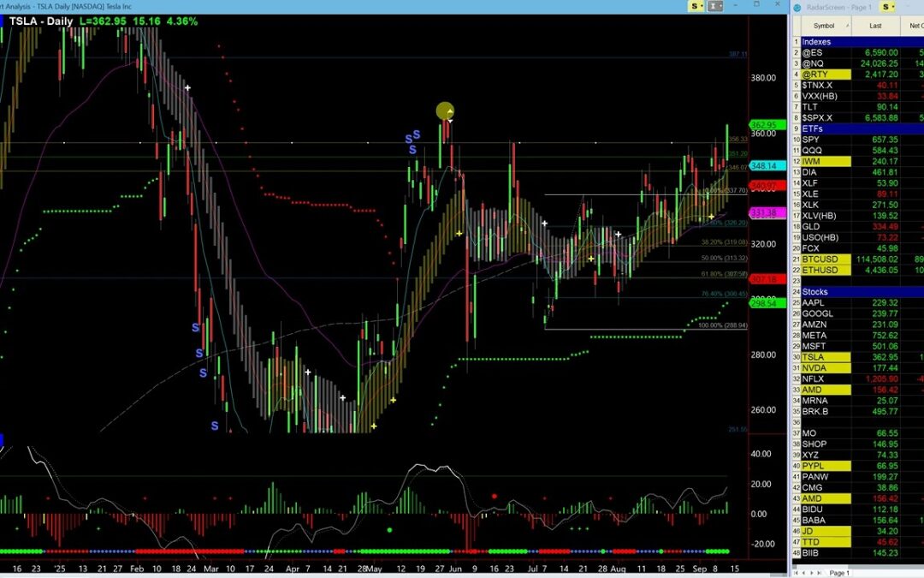
Task: Click the yellow S data-status icon on chart title bar
Action: click(x=695, y=5)
